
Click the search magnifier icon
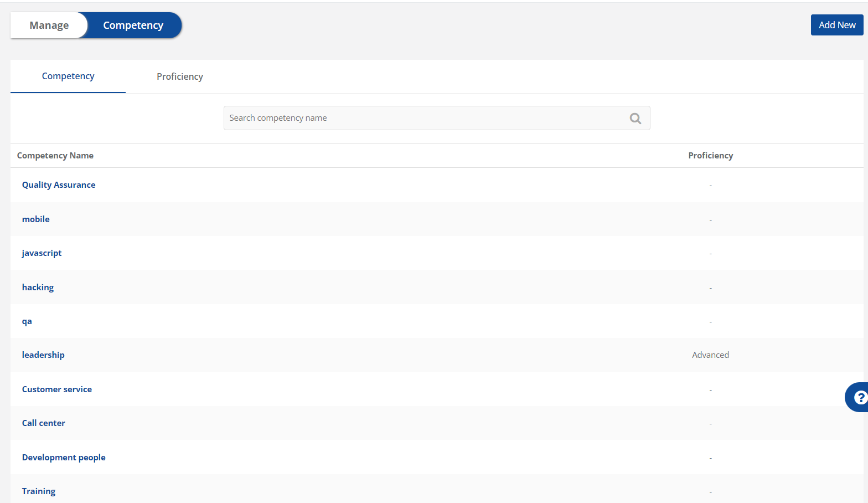635,118
